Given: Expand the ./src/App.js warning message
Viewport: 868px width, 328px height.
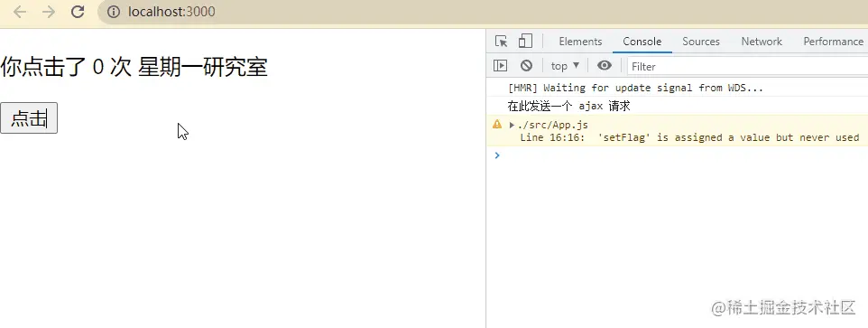Looking at the screenshot, I should [x=512, y=126].
